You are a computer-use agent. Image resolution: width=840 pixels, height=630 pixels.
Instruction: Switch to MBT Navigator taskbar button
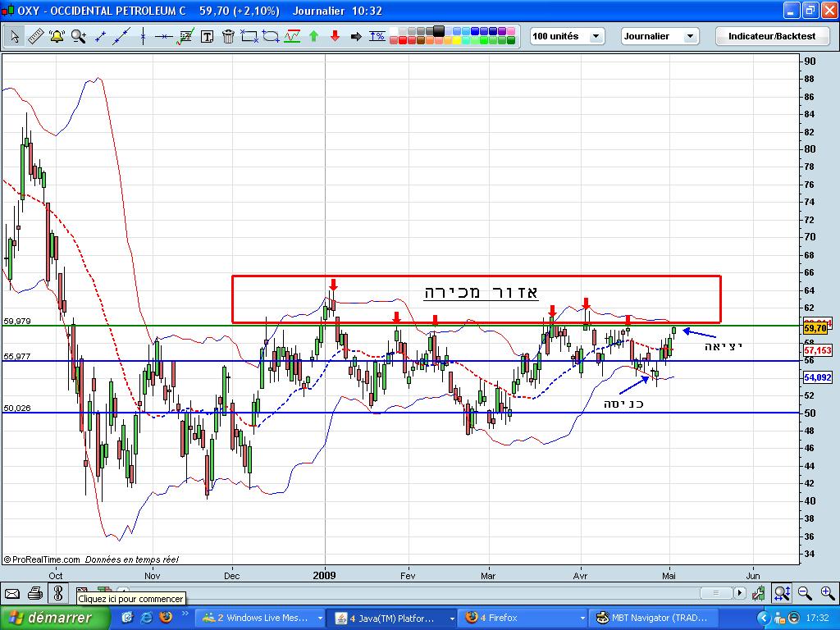[652, 618]
